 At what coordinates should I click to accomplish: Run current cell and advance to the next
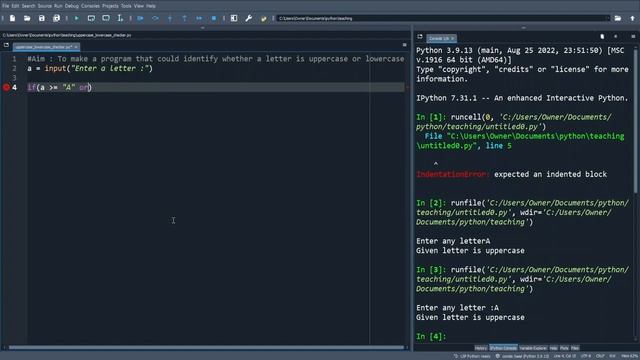tap(106, 18)
